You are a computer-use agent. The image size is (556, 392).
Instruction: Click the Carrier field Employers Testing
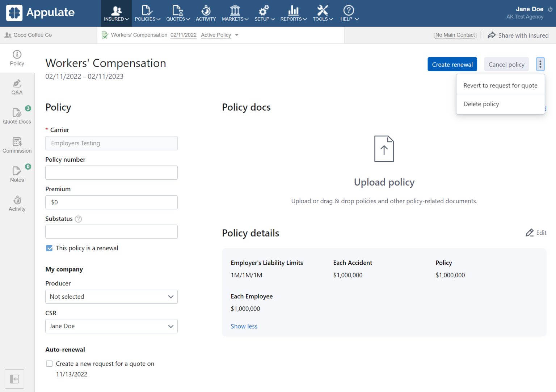pos(111,143)
